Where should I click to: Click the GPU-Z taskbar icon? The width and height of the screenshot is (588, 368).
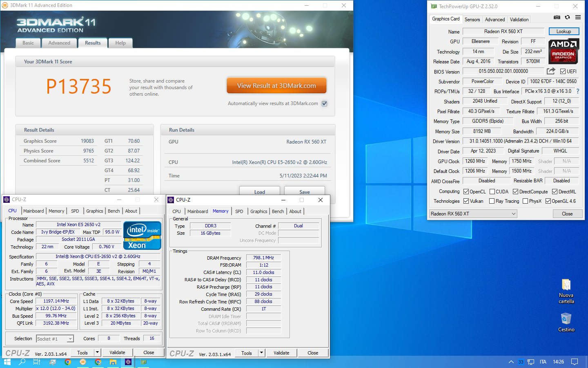(144, 362)
